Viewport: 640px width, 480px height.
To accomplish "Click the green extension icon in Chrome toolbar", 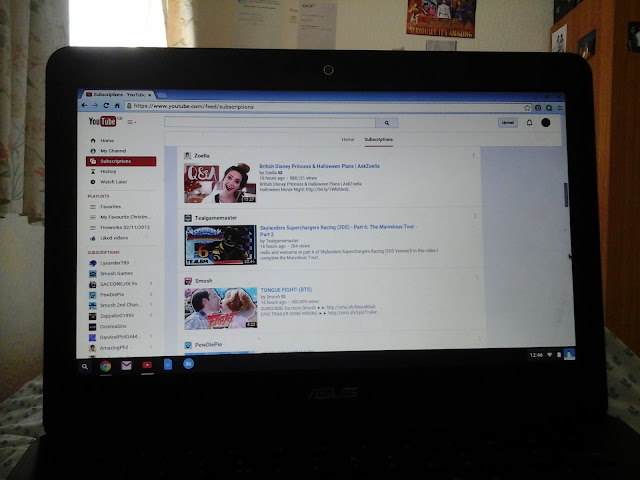I will (549, 108).
